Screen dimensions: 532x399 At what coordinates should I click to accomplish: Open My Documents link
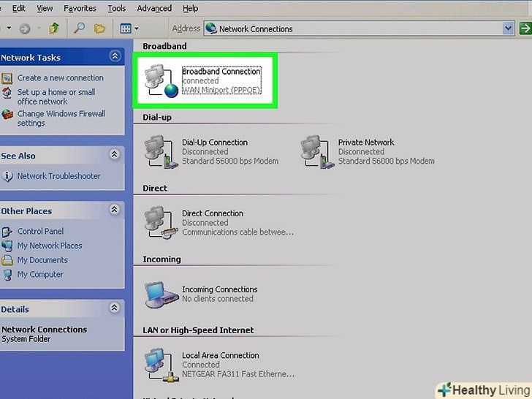pos(42,260)
